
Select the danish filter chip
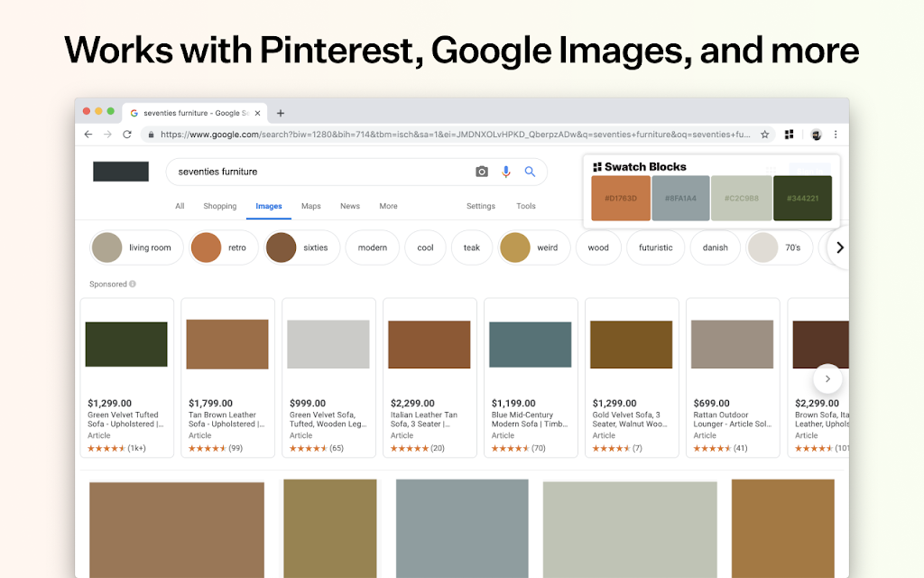click(715, 247)
